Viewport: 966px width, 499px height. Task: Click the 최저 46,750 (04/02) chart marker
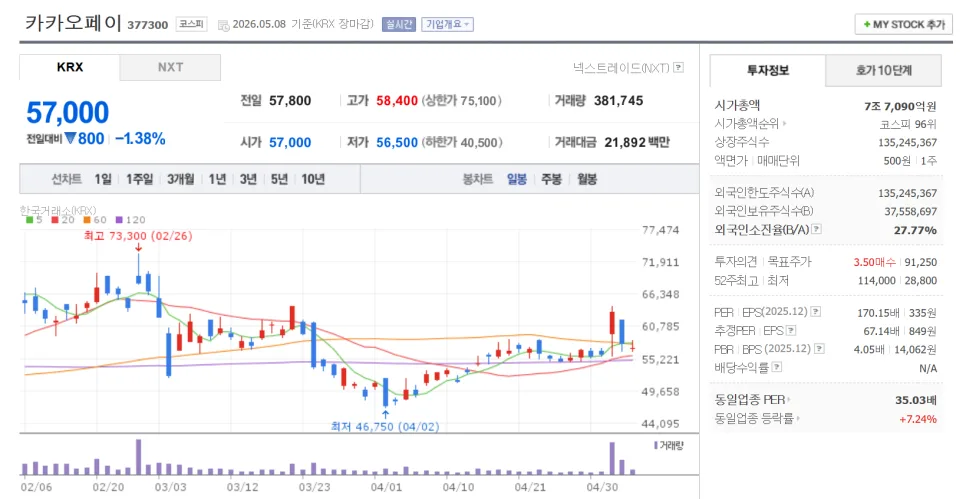click(x=385, y=426)
